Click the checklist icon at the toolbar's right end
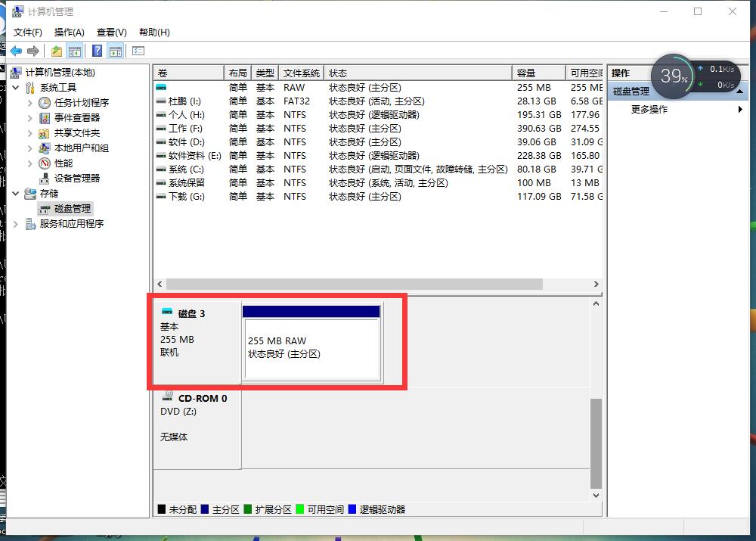 tap(138, 51)
